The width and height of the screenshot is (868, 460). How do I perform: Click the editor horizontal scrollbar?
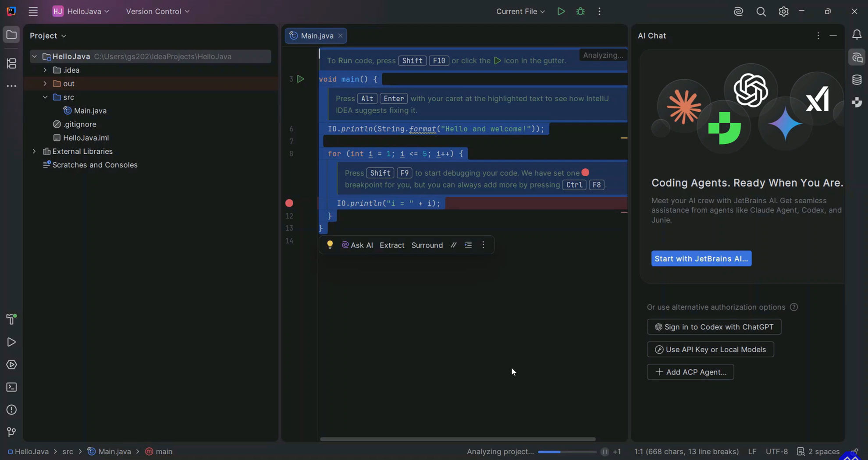point(458,439)
